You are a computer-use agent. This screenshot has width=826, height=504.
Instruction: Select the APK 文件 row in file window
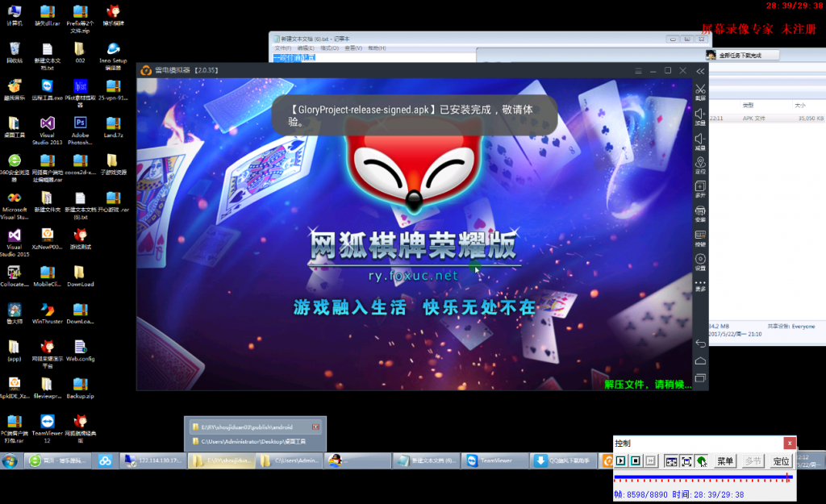pos(766,119)
